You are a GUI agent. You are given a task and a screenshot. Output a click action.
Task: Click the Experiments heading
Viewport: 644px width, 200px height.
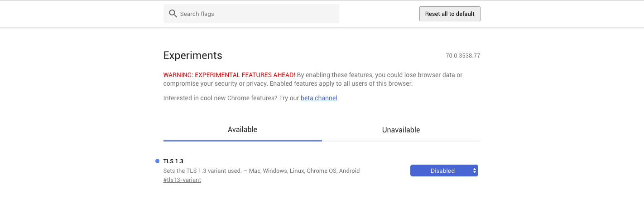[x=193, y=55]
